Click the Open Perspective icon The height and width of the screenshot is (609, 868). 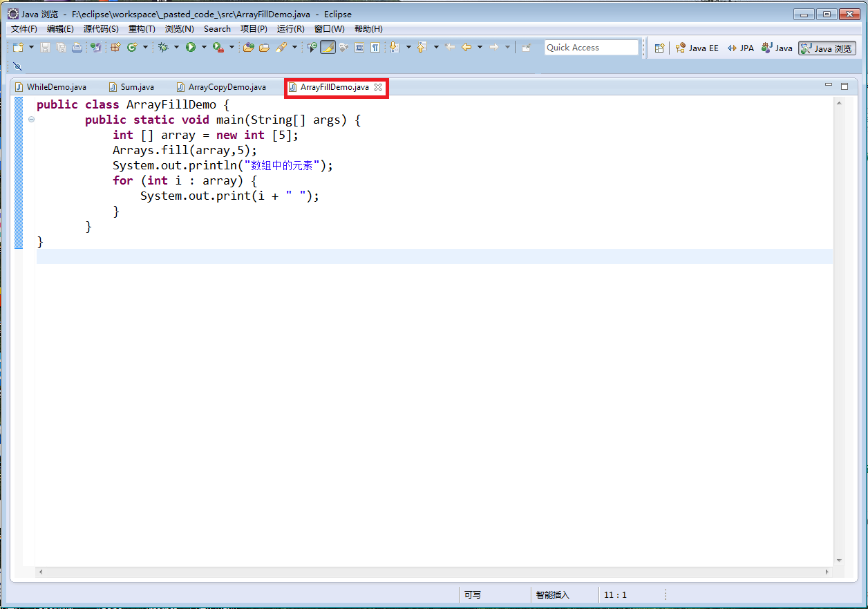659,48
